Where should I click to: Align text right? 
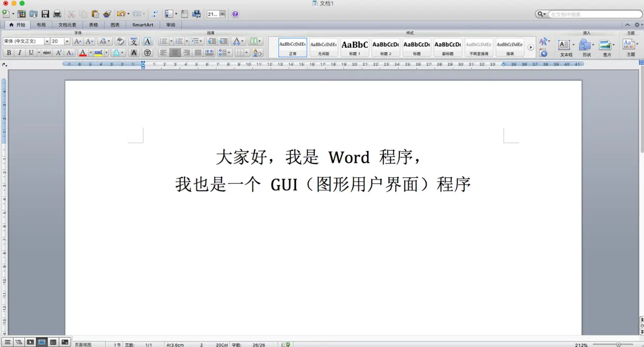(186, 52)
